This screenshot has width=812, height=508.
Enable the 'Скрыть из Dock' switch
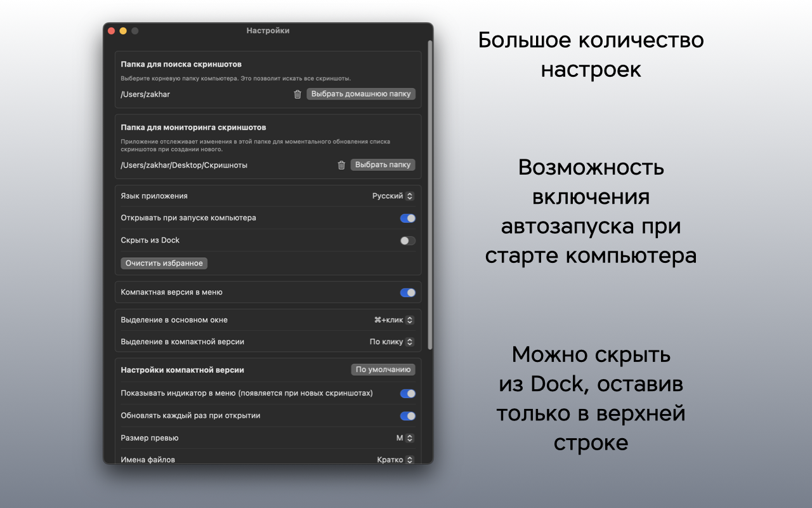click(407, 241)
